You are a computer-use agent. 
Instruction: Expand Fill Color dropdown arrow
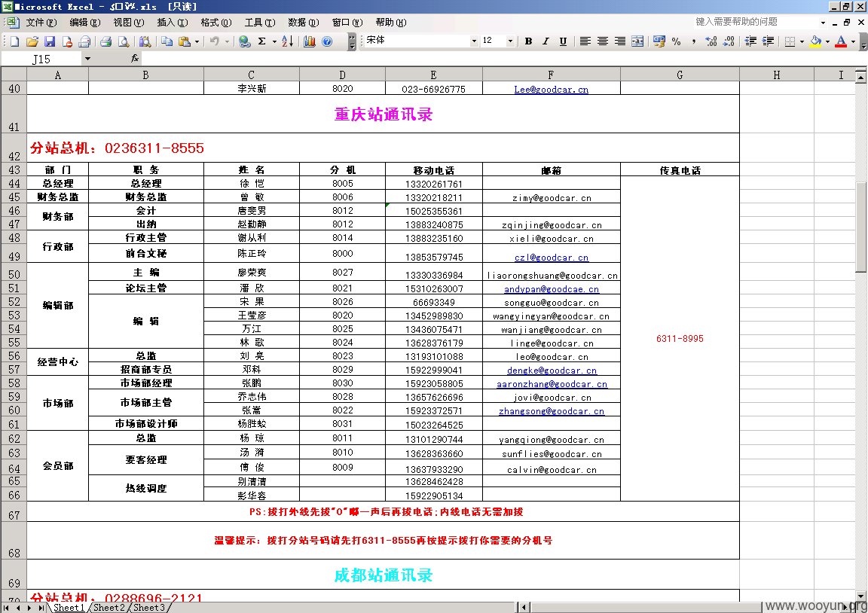pyautogui.click(x=827, y=41)
